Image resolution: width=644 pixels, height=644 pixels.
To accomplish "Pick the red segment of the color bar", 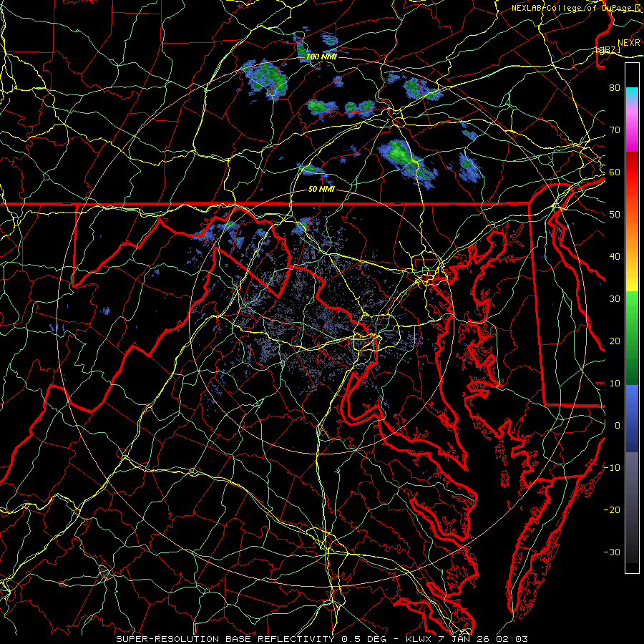I will pyautogui.click(x=632, y=172).
